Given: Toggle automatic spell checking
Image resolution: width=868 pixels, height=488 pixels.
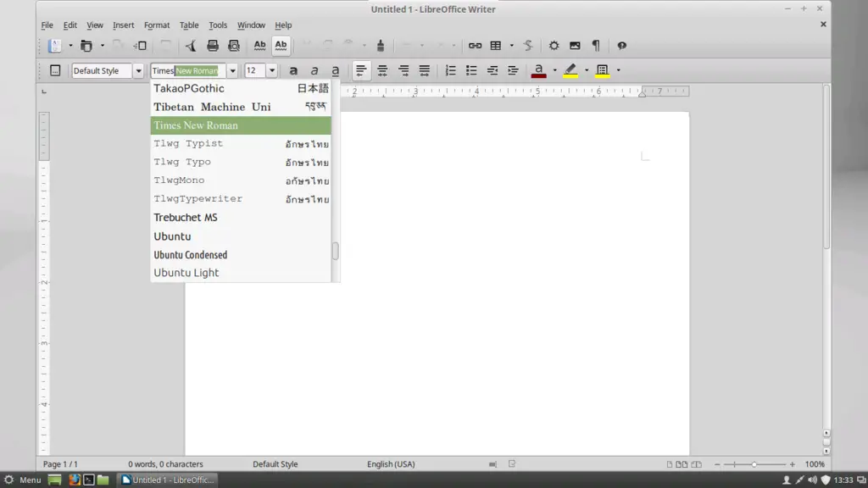Looking at the screenshot, I should point(281,46).
